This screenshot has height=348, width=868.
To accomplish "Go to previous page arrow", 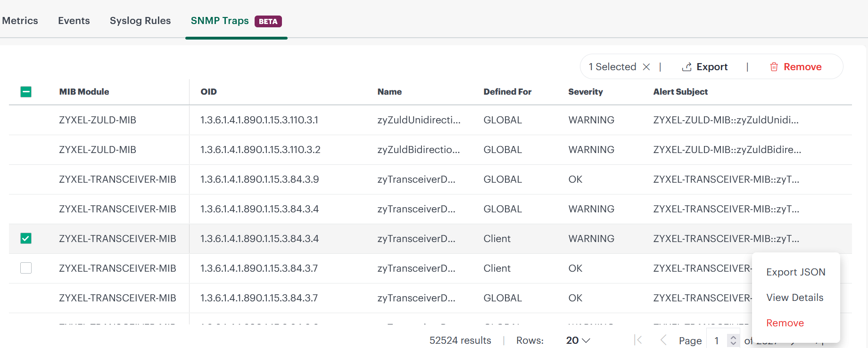I will pos(663,340).
